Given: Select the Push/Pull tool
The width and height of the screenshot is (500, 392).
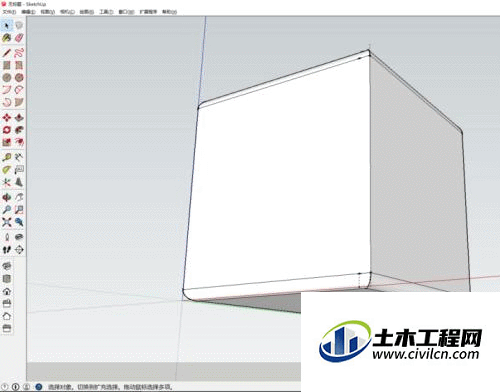Looking at the screenshot, I should click(x=19, y=117).
